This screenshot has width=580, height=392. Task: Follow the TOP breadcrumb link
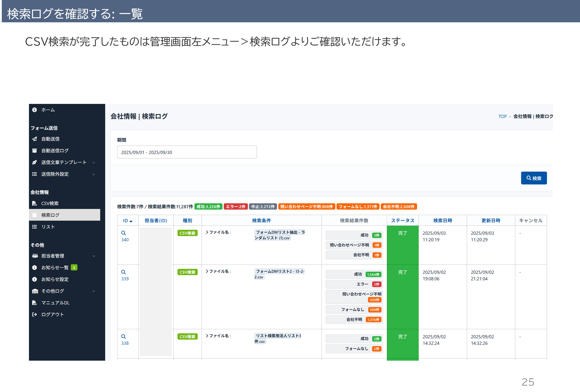tap(502, 117)
